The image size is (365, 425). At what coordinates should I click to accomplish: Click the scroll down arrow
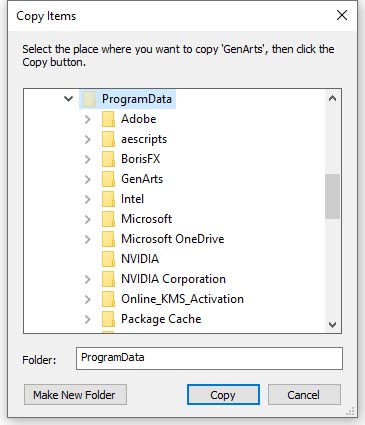(x=332, y=324)
